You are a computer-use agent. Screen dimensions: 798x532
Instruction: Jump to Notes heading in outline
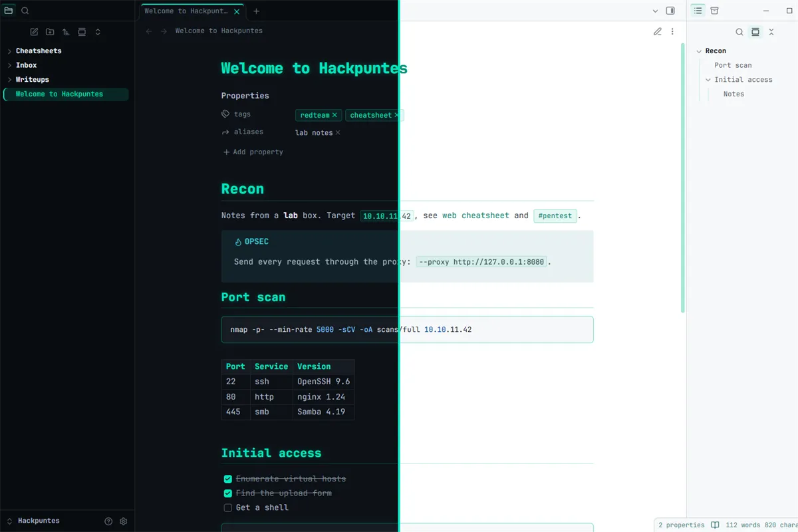coord(733,94)
